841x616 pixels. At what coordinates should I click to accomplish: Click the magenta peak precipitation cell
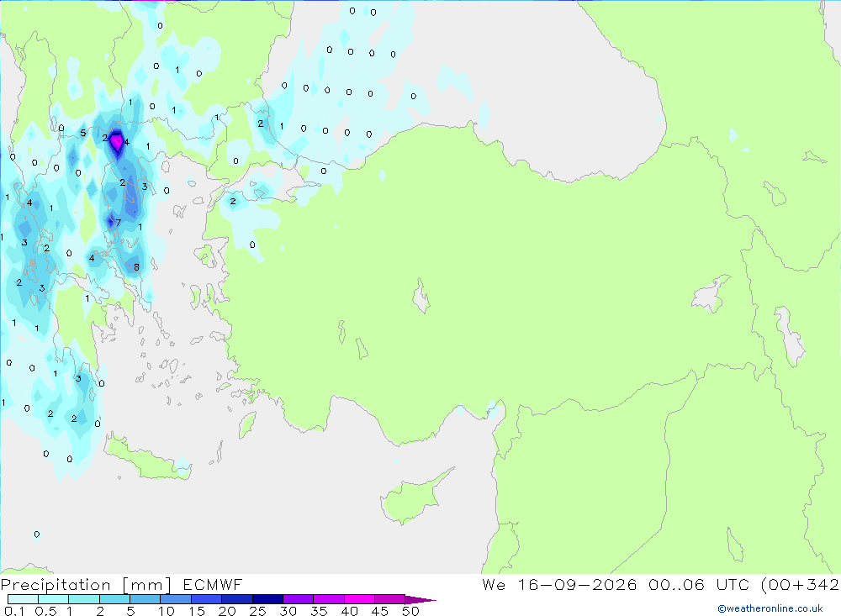pyautogui.click(x=116, y=143)
